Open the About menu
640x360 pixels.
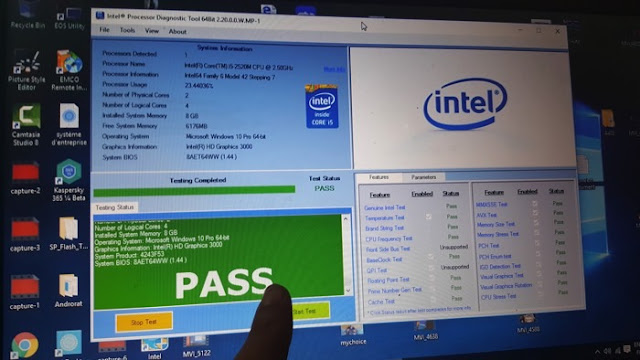(x=178, y=31)
